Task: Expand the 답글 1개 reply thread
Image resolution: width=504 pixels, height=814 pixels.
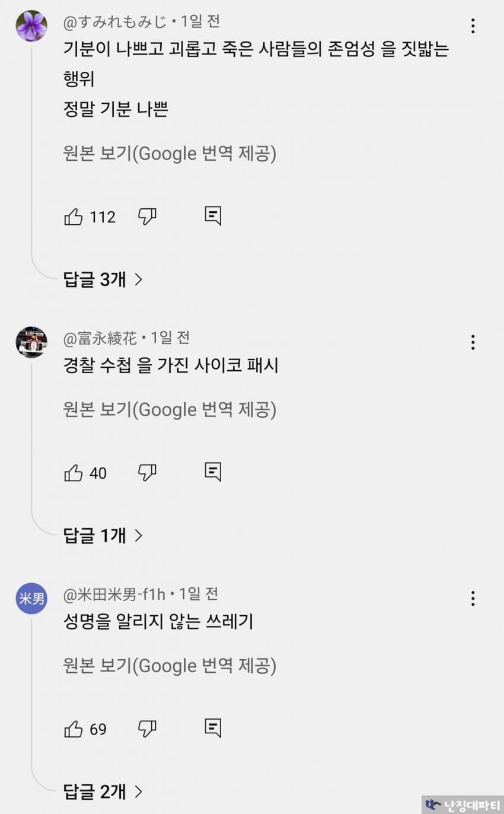Action: (103, 536)
